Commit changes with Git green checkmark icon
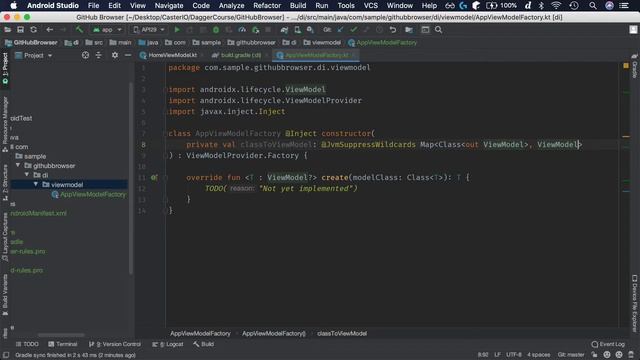 pyautogui.click(x=353, y=30)
